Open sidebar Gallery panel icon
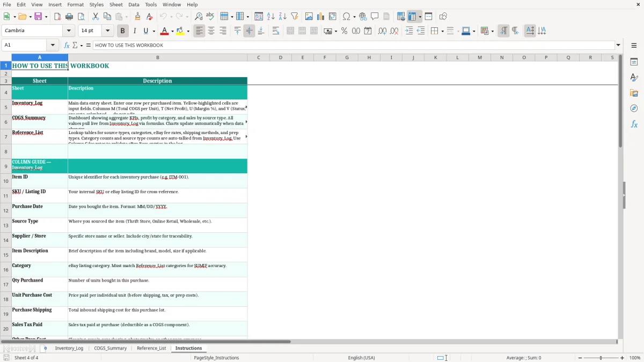 [634, 93]
